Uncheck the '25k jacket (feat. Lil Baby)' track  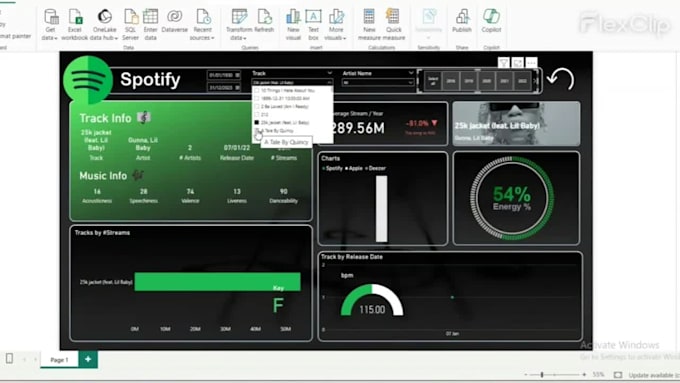(x=257, y=122)
